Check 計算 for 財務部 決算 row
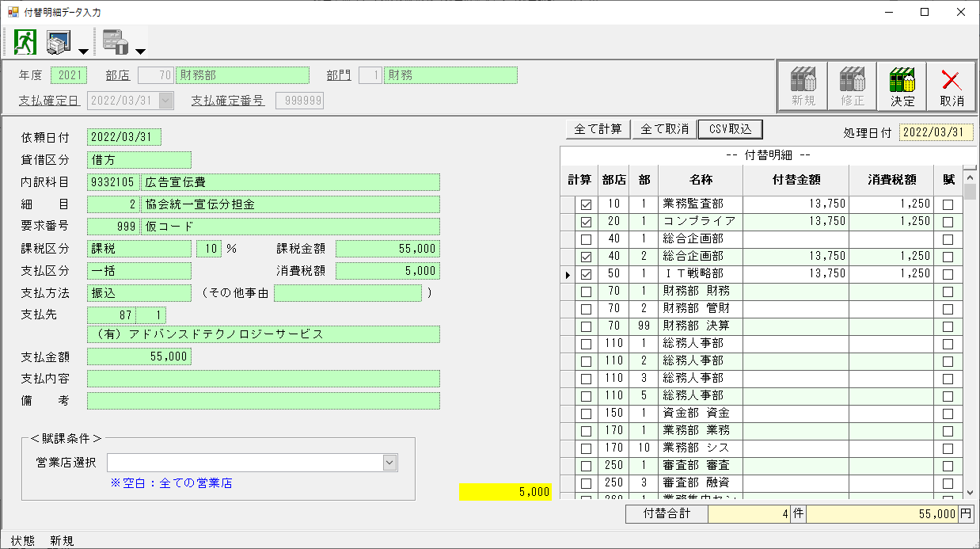The width and height of the screenshot is (980, 549). 587,326
